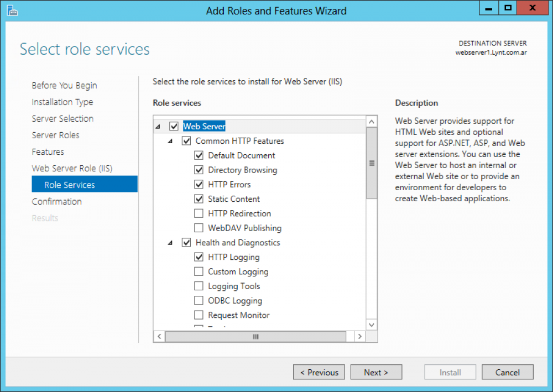Select the Server Roles step
553x392 pixels.
pyautogui.click(x=55, y=135)
